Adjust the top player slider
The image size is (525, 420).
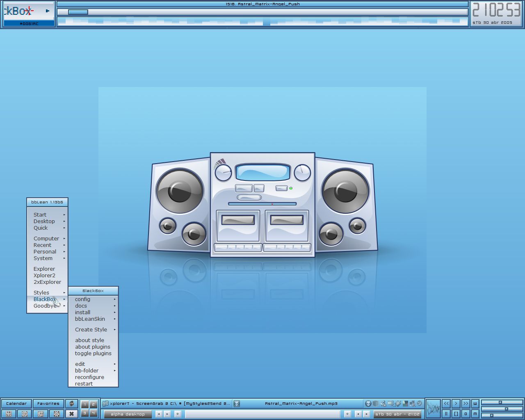[502, 402]
